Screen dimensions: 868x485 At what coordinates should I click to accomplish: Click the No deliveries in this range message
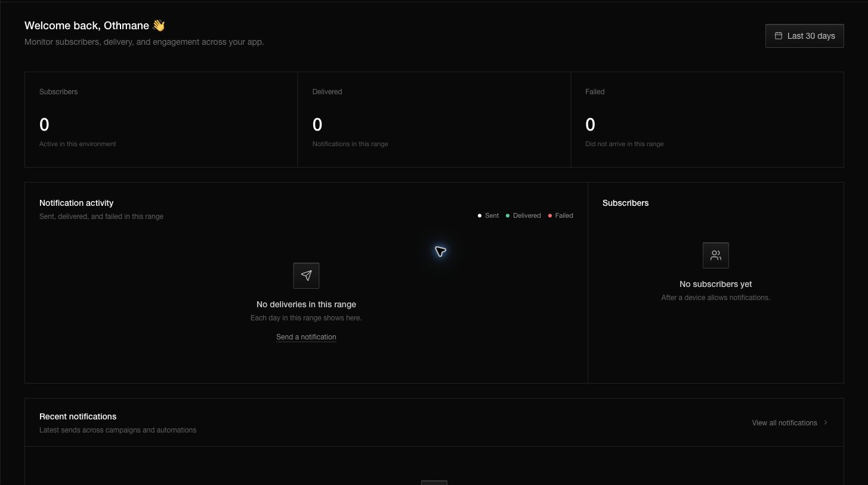pos(306,304)
